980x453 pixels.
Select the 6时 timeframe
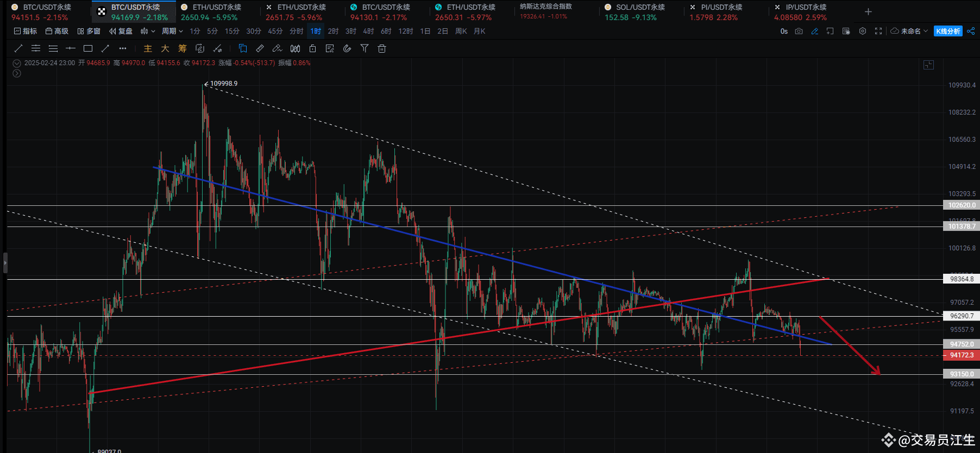point(386,31)
